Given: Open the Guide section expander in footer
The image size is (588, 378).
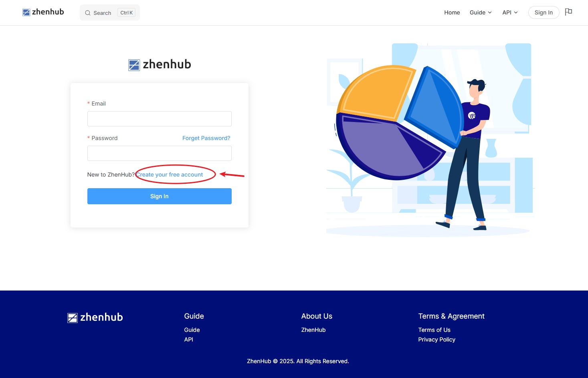Looking at the screenshot, I should pyautogui.click(x=194, y=316).
